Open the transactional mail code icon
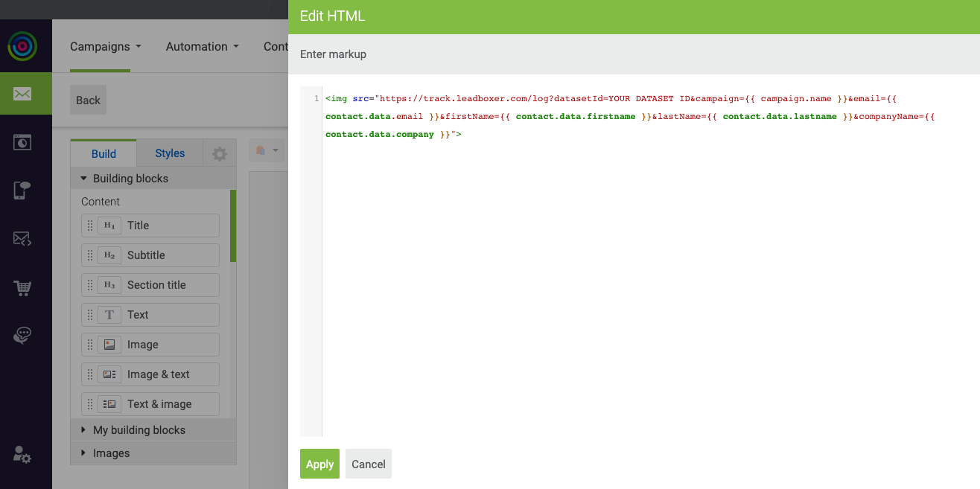The height and width of the screenshot is (489, 980). click(22, 239)
